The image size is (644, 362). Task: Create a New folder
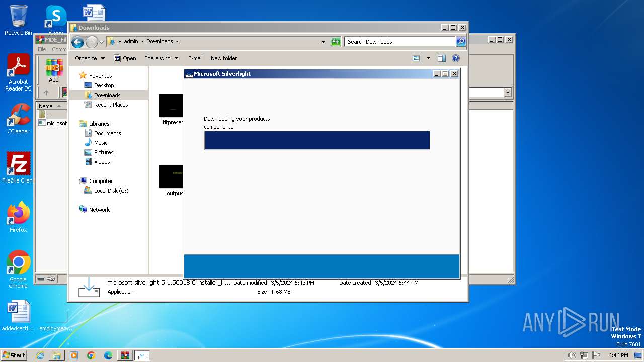click(x=224, y=58)
